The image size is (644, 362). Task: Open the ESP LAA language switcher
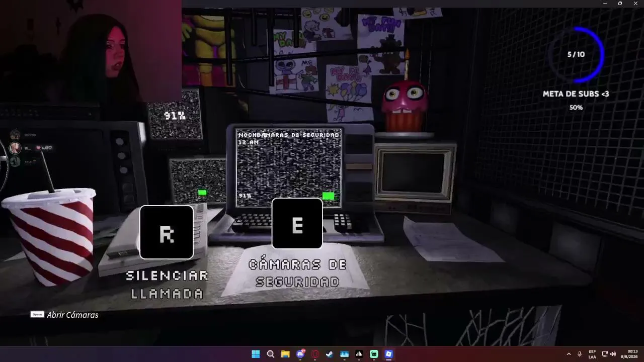[592, 354]
